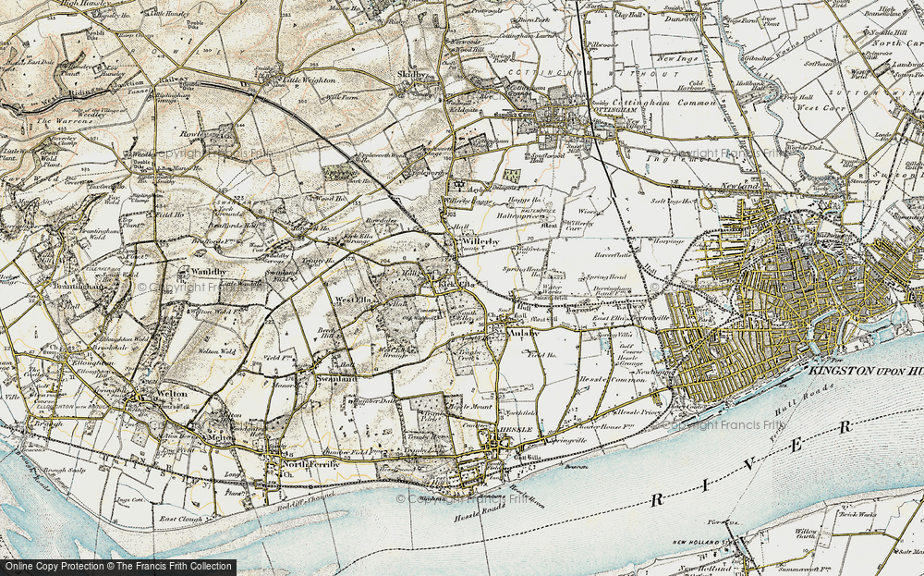
Task: Click the 'Hessle Common' label
Action: [614, 380]
